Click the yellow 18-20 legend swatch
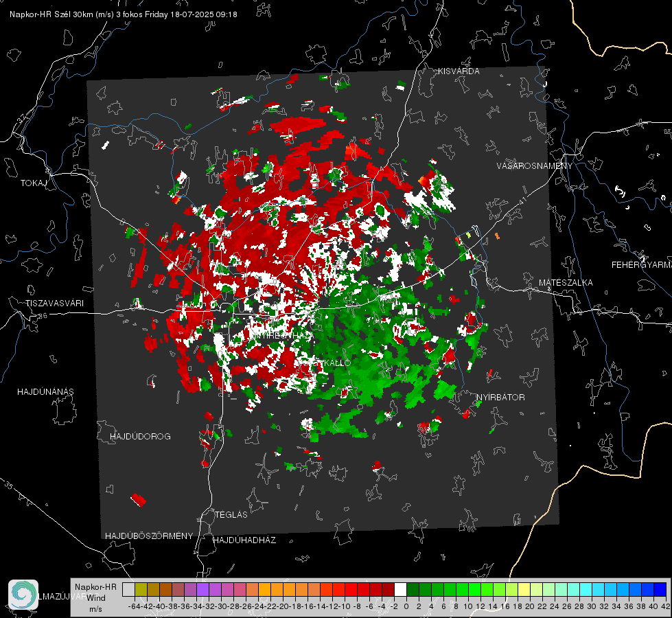This screenshot has height=618, width=672. (524, 589)
